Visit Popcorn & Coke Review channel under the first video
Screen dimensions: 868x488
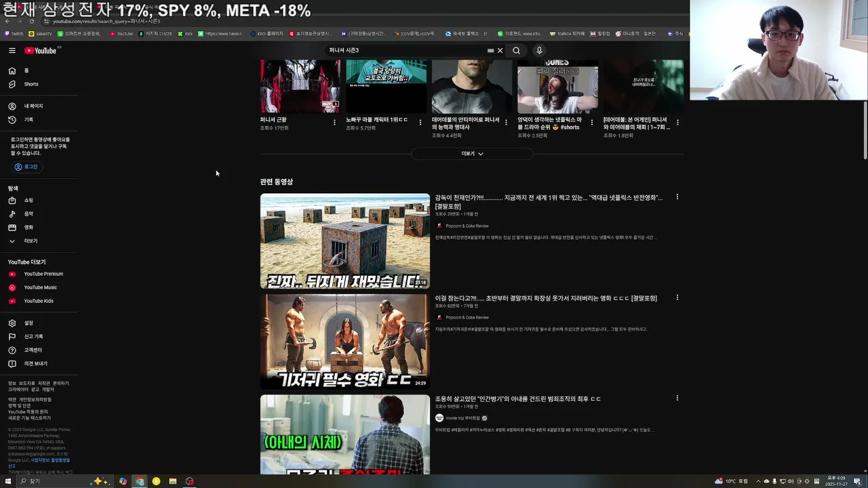coord(467,226)
